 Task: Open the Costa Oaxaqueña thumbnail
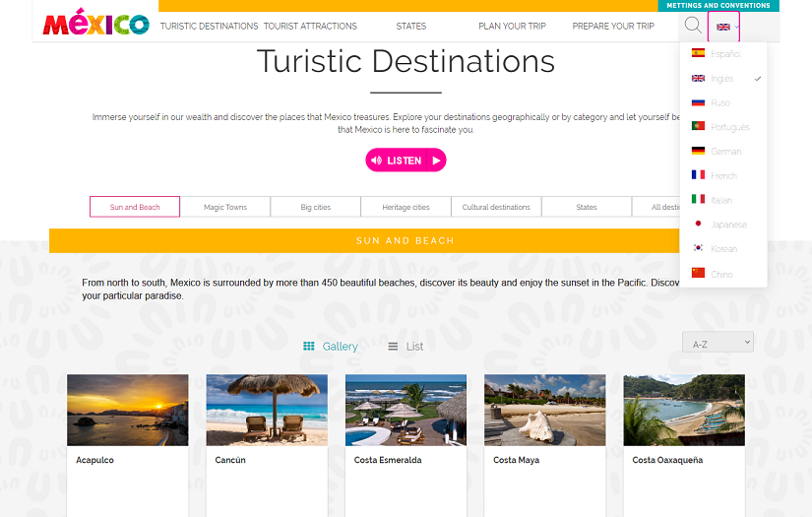[684, 410]
